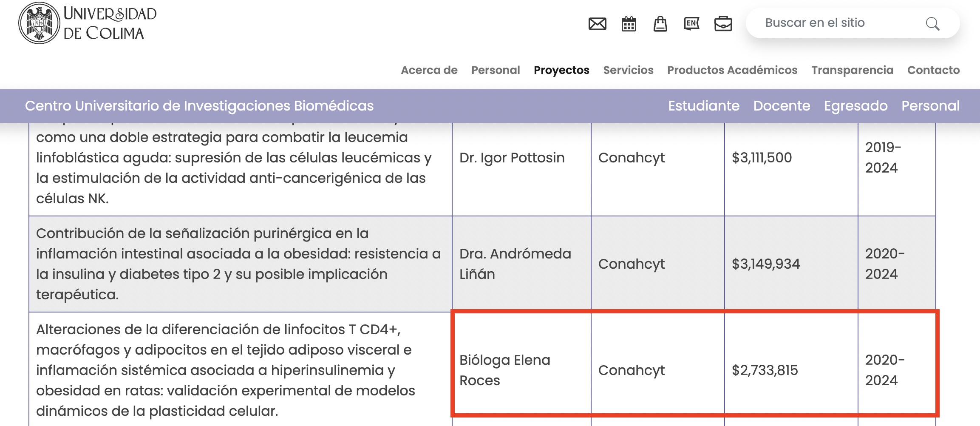Viewport: 980px width, 426px height.
Task: Click the envelope mail icon
Action: [597, 24]
